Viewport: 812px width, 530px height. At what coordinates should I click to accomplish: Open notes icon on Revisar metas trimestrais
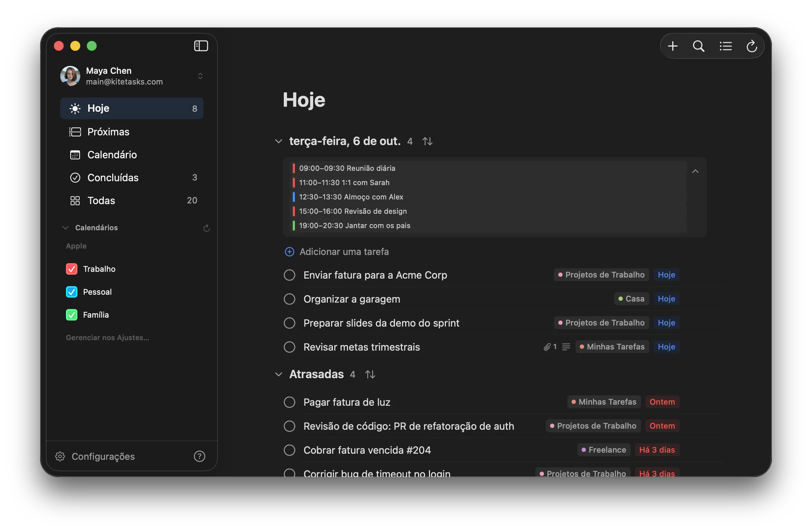coord(566,347)
